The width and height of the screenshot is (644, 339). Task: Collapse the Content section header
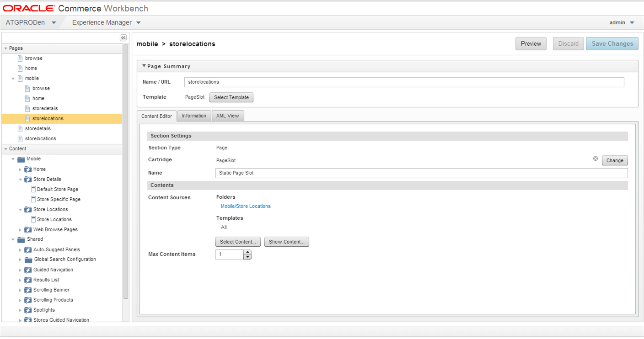[6, 148]
